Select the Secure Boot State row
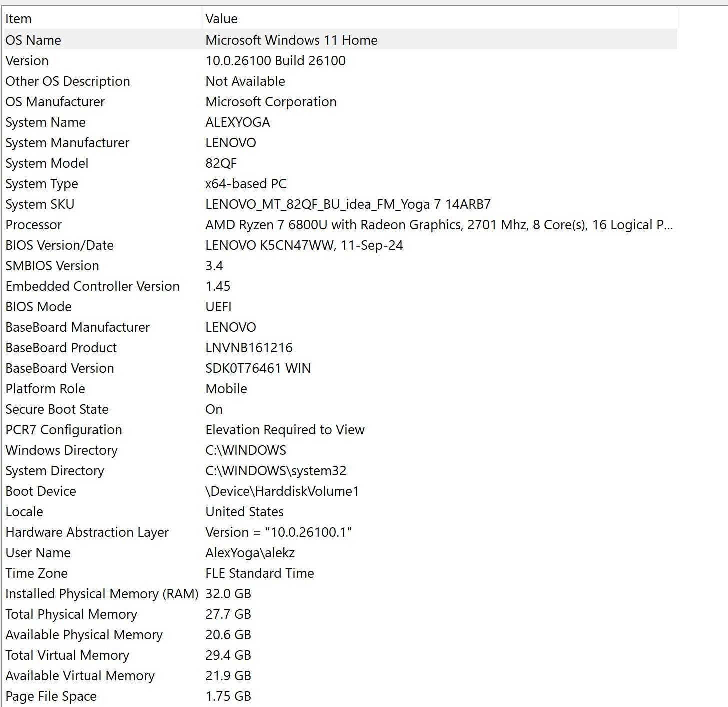728x707 pixels. point(57,409)
